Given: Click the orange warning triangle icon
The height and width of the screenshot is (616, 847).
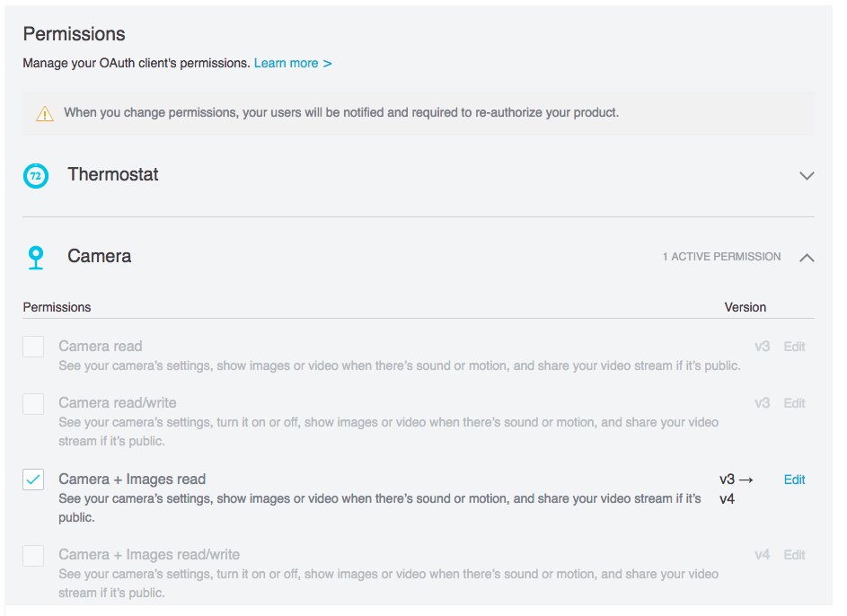Looking at the screenshot, I should pos(44,114).
